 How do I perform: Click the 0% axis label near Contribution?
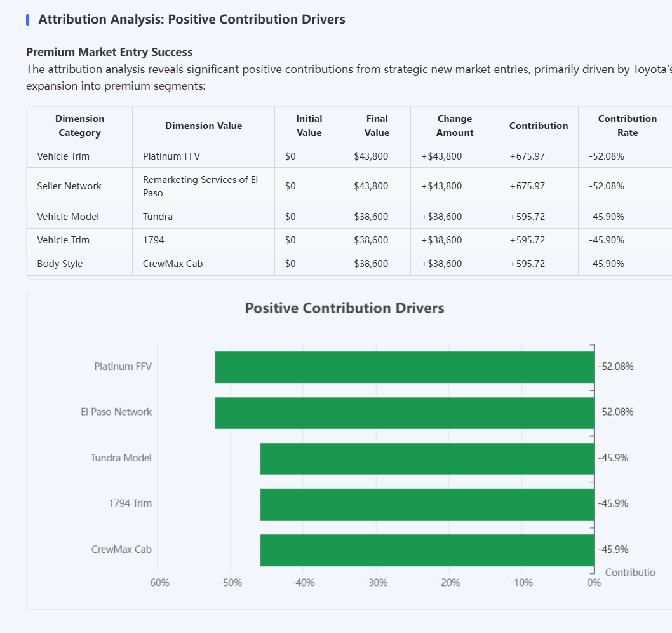[593, 582]
